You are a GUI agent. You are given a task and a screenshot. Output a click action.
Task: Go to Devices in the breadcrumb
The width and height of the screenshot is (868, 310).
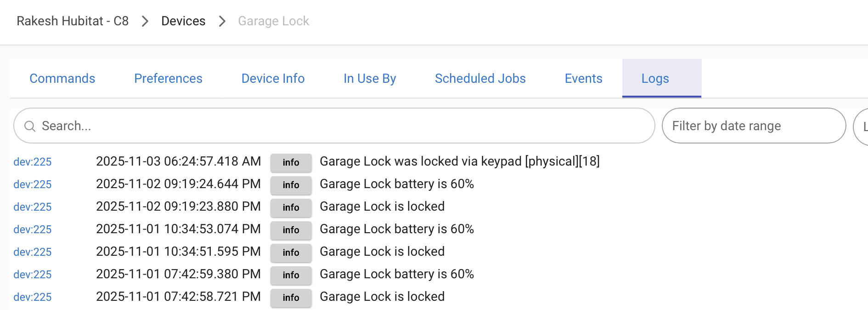tap(183, 21)
